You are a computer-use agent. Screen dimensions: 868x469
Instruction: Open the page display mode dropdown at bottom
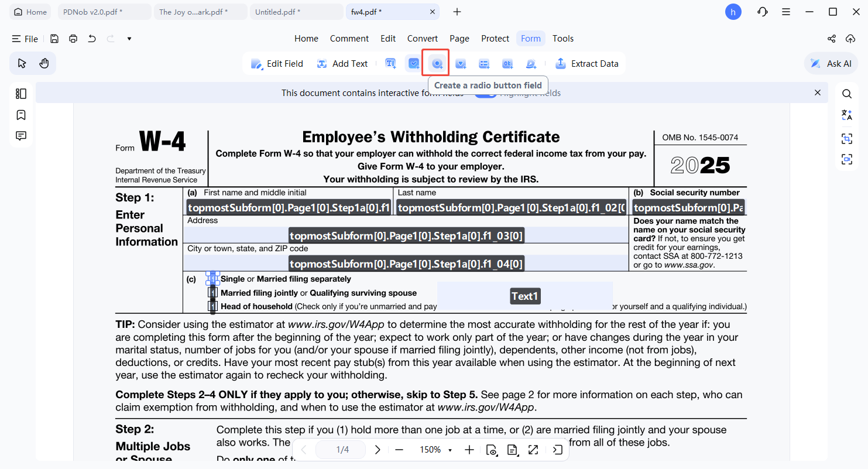[x=513, y=450]
